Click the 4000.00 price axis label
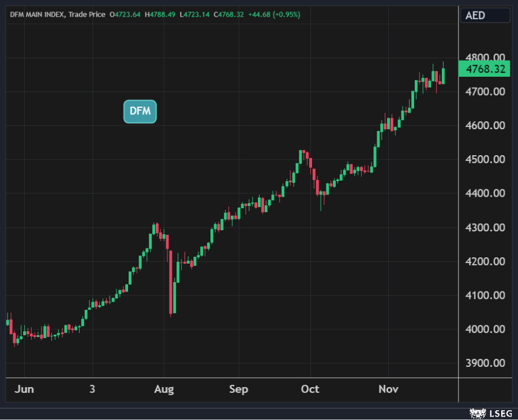518x420 pixels. click(x=485, y=329)
